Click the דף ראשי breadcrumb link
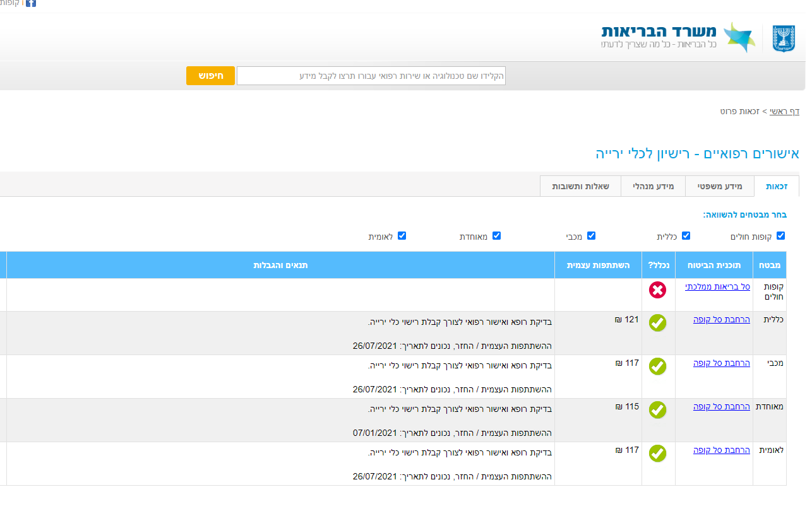 (785, 112)
